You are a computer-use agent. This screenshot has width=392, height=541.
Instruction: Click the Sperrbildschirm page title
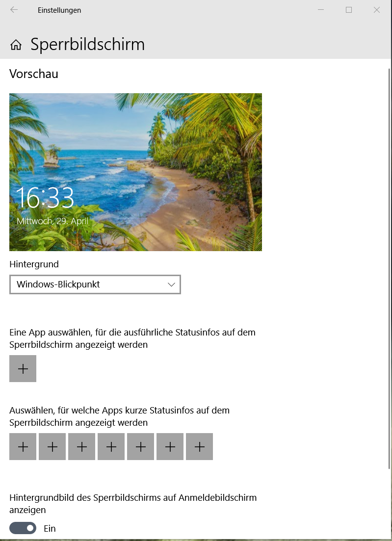88,45
